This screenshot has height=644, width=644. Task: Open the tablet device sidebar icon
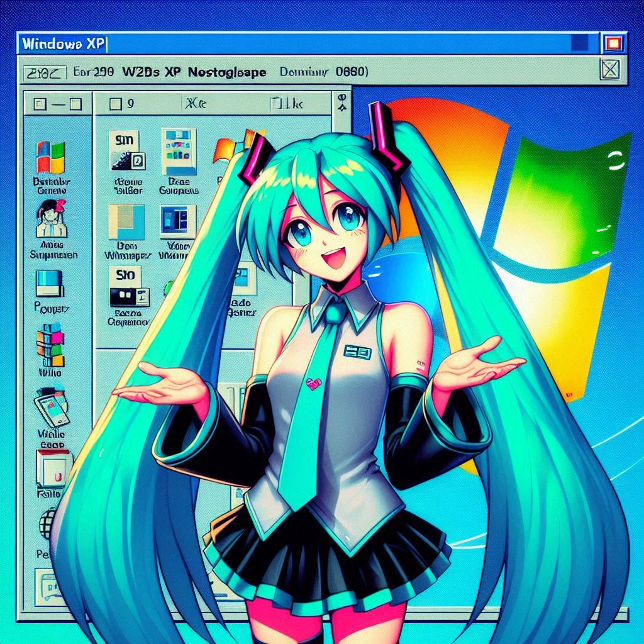(52, 407)
